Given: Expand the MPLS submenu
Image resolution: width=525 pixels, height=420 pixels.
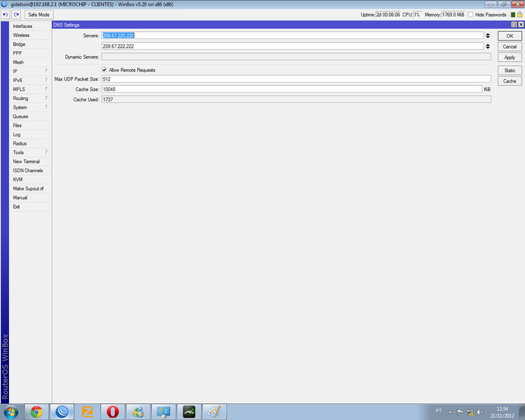Looking at the screenshot, I should click(x=30, y=90).
